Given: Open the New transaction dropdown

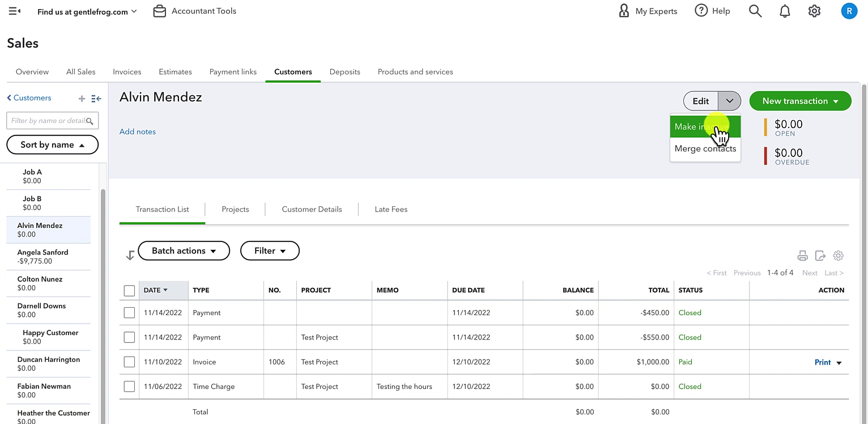Looking at the screenshot, I should 800,101.
